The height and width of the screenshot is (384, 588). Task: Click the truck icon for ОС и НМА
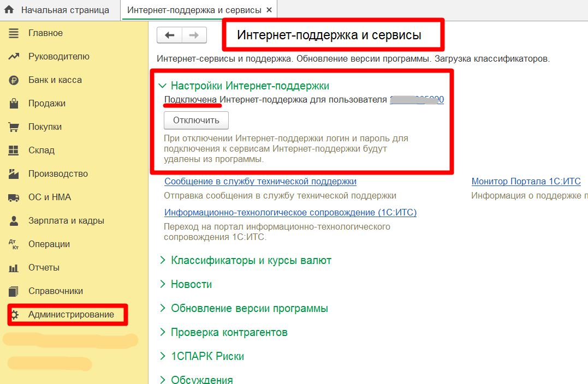(x=14, y=197)
